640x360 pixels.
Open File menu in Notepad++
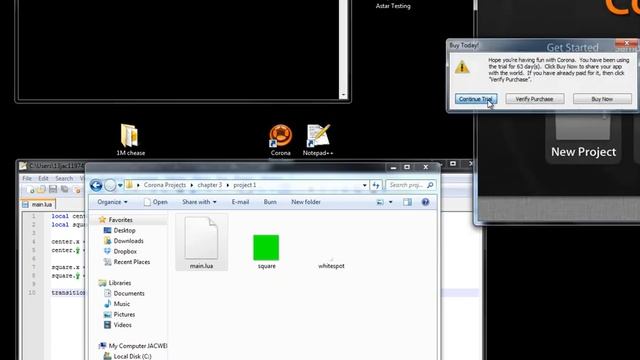coord(27,178)
